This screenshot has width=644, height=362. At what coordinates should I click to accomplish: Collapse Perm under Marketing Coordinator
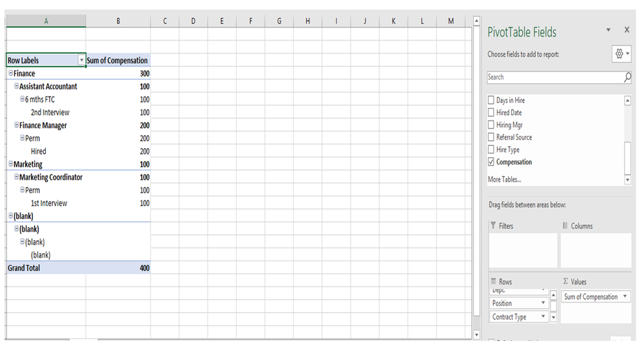point(22,189)
